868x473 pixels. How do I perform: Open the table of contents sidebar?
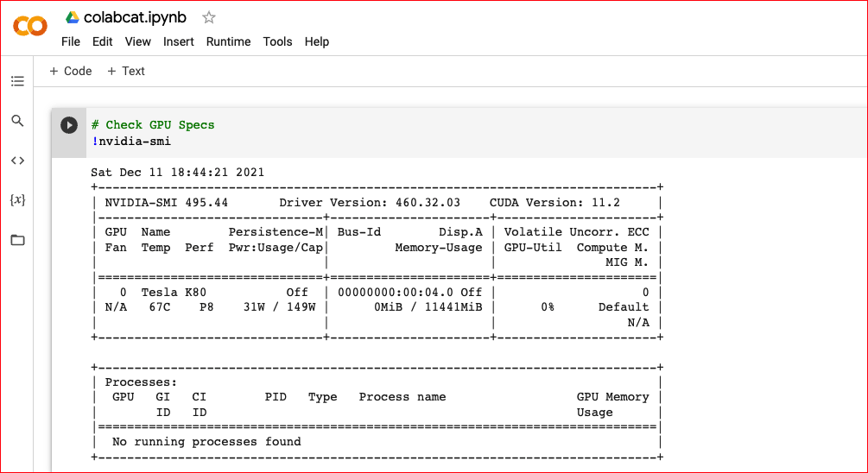[x=18, y=81]
